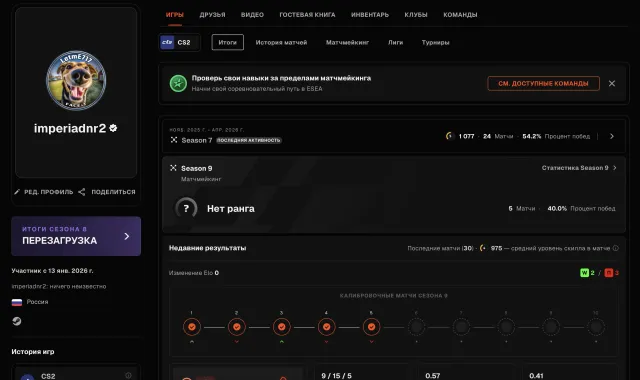Dismiss the ESEA banner with X
The width and height of the screenshot is (640, 380).
coord(612,83)
